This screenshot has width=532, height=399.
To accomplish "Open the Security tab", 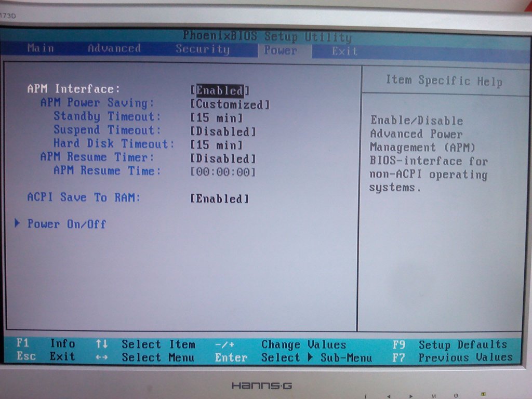I will pyautogui.click(x=203, y=49).
